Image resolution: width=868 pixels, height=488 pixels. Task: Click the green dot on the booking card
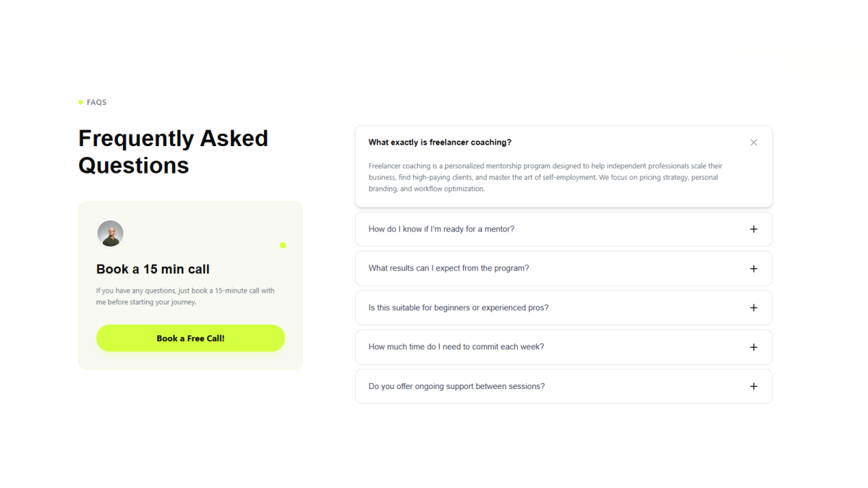pos(283,245)
